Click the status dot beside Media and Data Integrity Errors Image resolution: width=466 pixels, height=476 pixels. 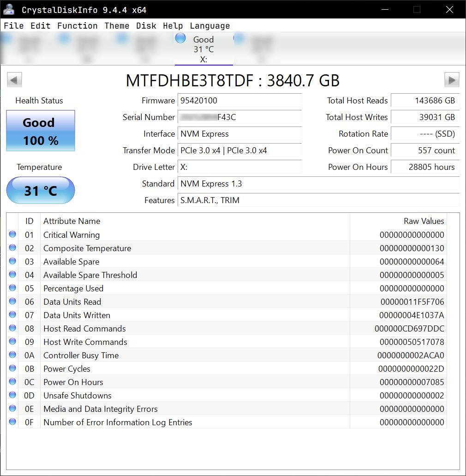click(12, 409)
